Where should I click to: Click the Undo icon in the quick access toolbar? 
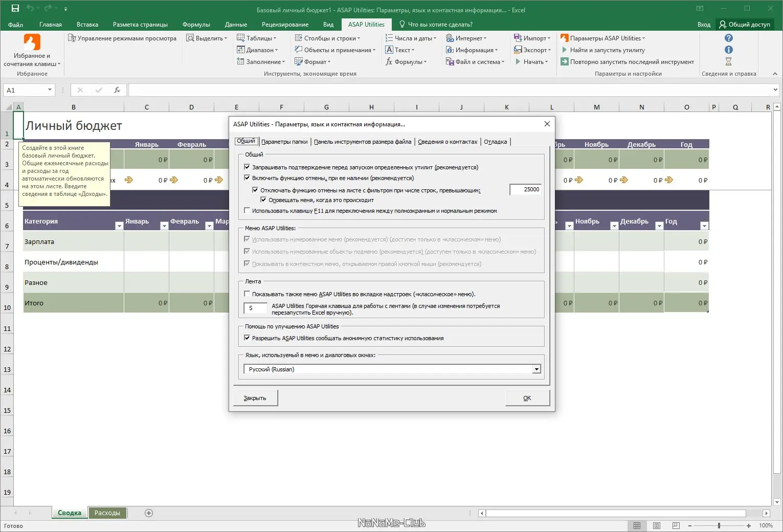click(x=30, y=8)
